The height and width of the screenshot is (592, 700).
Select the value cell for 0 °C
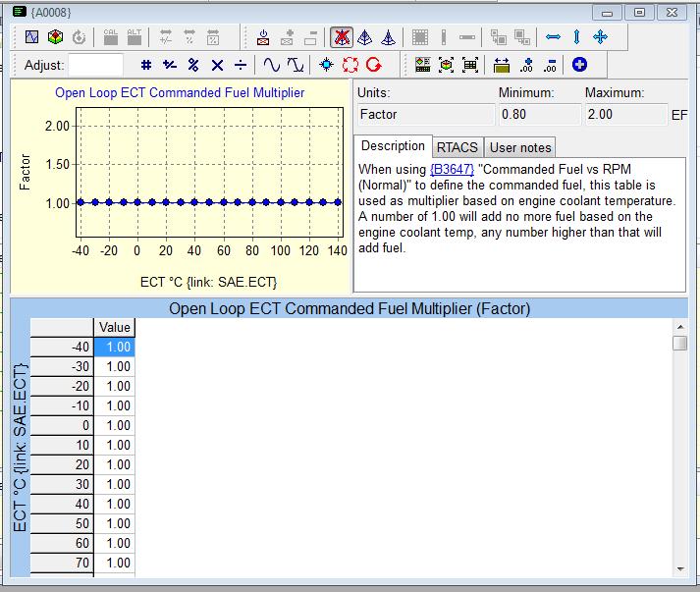pyautogui.click(x=114, y=425)
